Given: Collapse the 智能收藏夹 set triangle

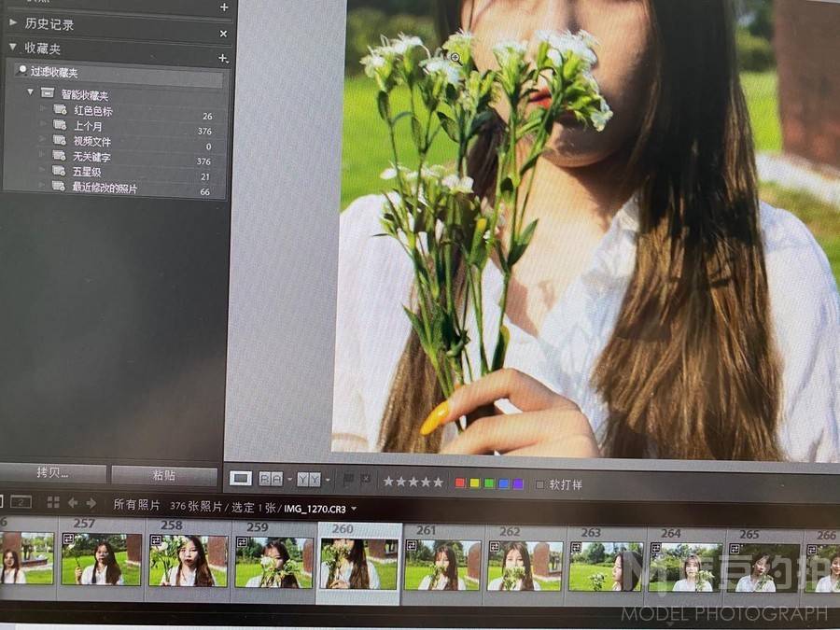Looking at the screenshot, I should click(30, 92).
